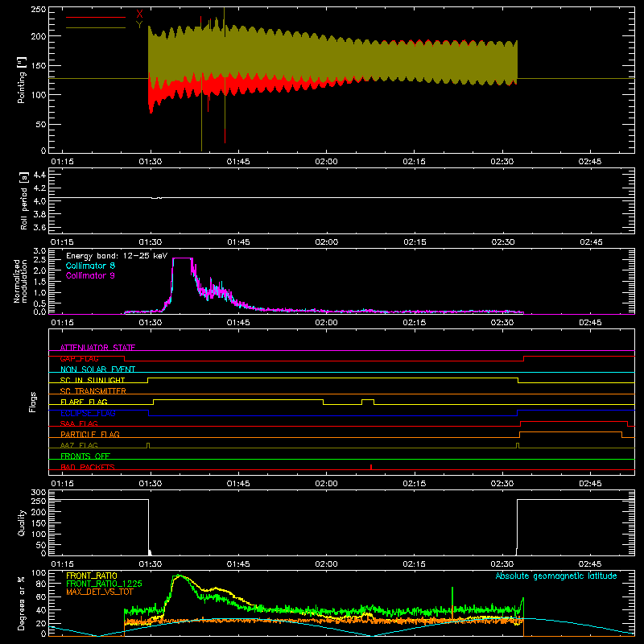Click the BAD_PACKETS flag label
The height and width of the screenshot is (644, 644).
[88, 467]
